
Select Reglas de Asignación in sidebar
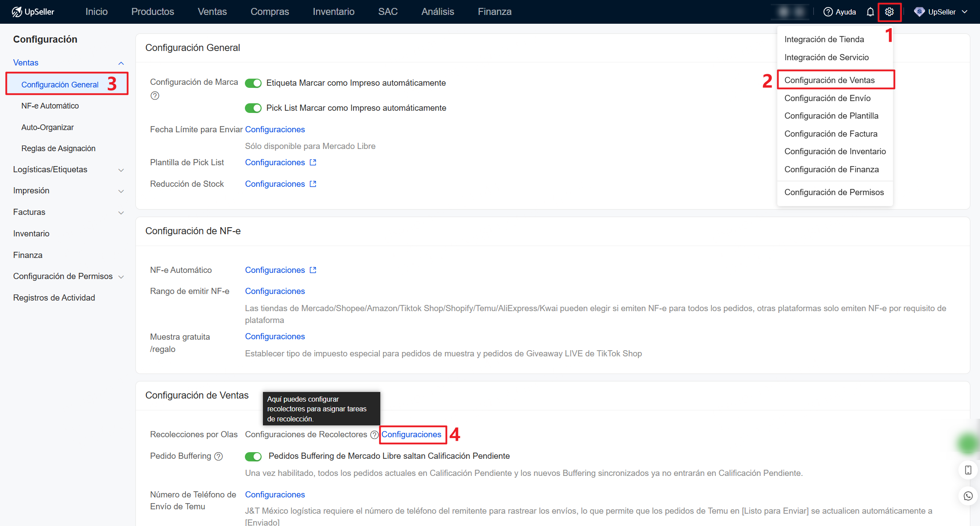pos(58,149)
